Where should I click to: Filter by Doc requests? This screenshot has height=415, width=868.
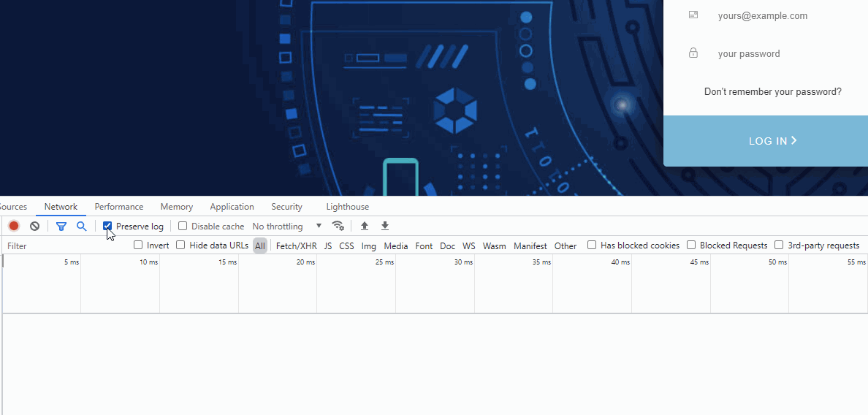[447, 245]
